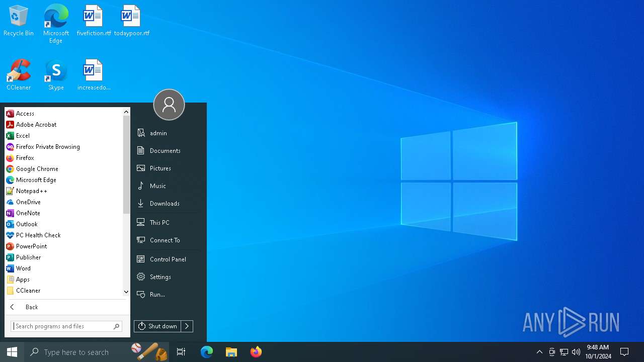
Task: Click the user account picture
Action: tap(169, 105)
